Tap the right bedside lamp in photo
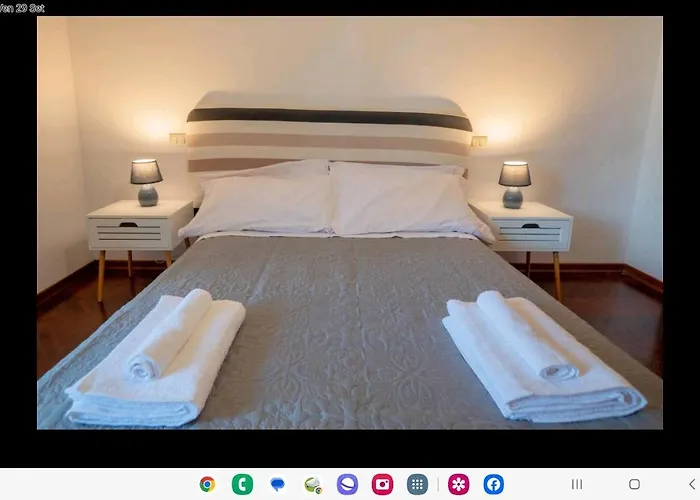This screenshot has width=700, height=500. click(515, 183)
